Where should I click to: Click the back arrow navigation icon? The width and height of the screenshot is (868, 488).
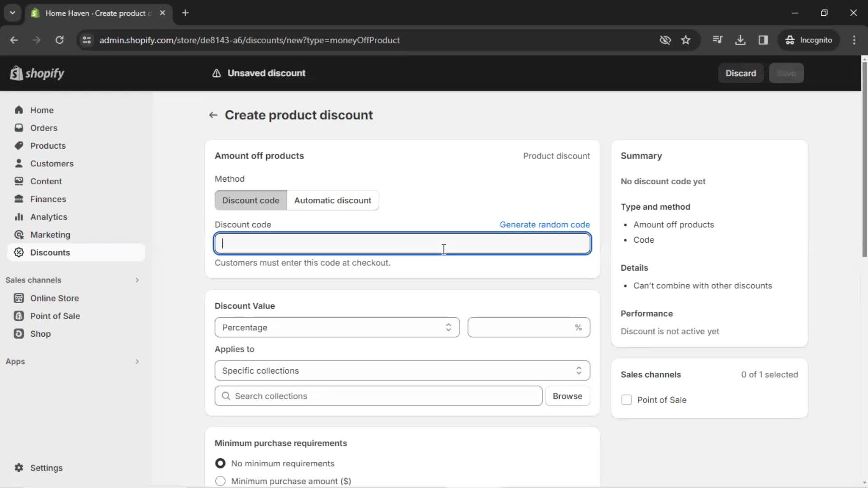(x=213, y=114)
